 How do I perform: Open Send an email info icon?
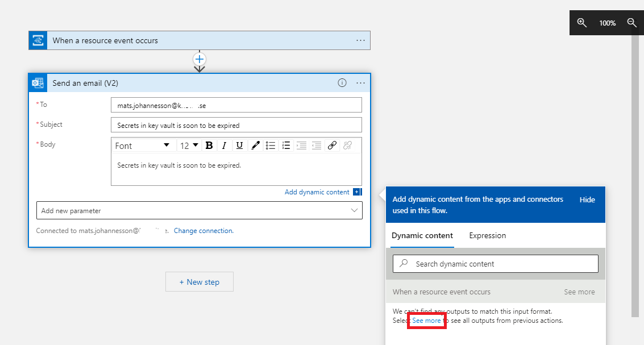[x=342, y=83]
